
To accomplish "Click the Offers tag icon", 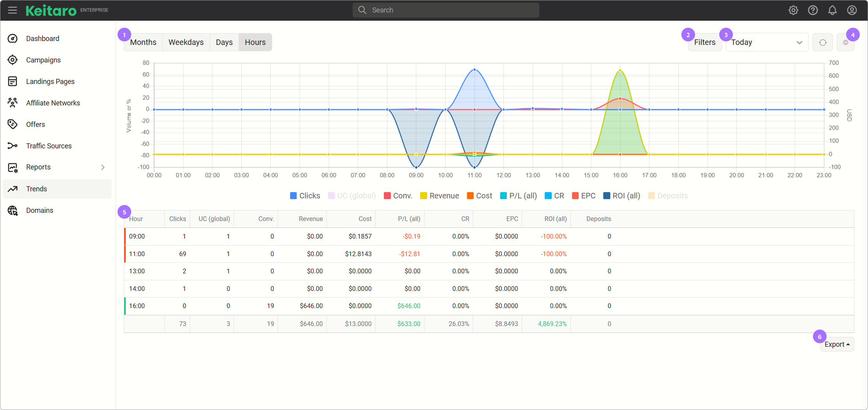I will 12,124.
